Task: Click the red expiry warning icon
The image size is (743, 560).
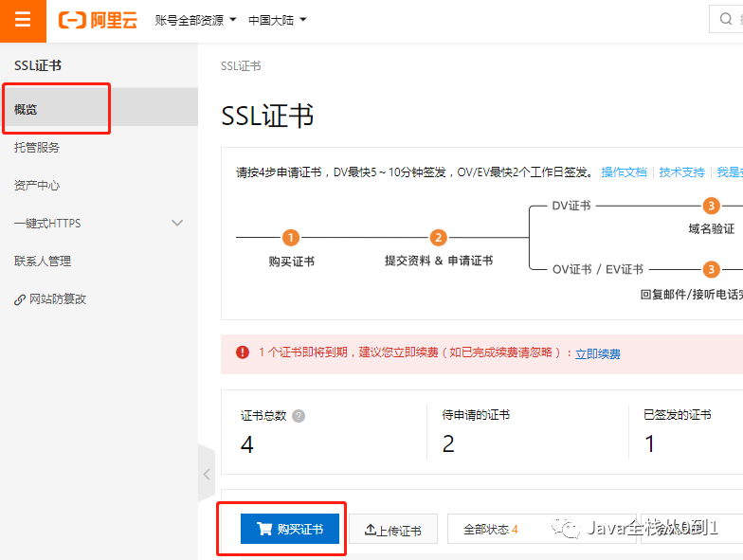Action: [x=243, y=352]
